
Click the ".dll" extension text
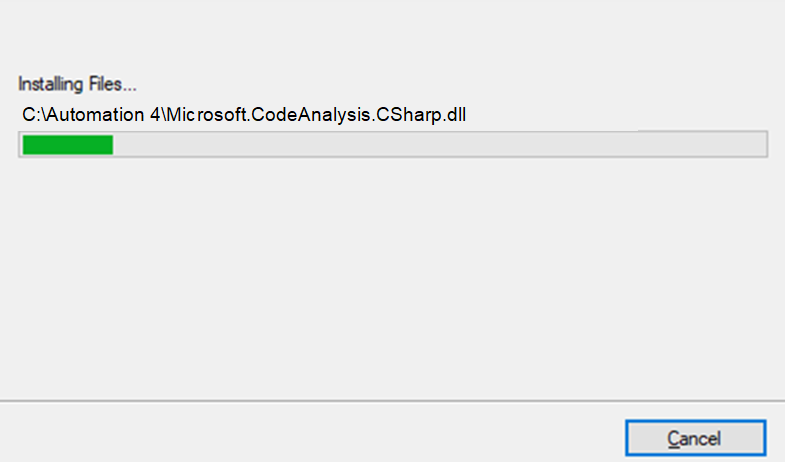(x=453, y=114)
